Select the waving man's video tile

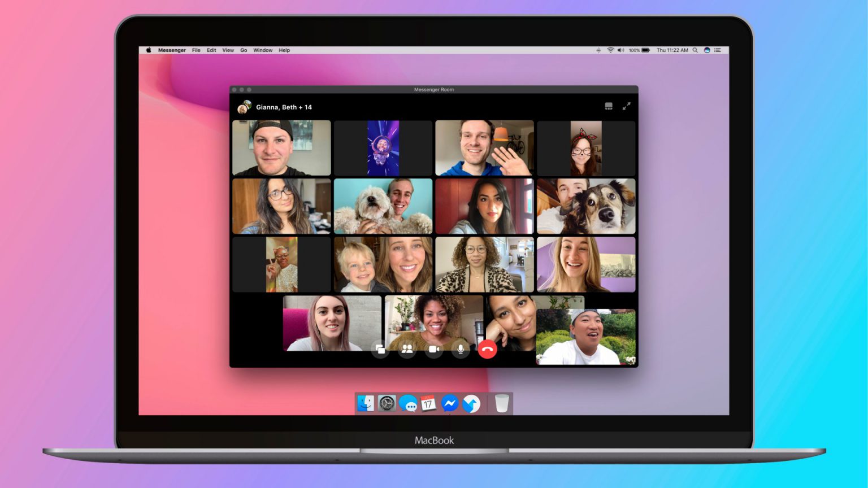pyautogui.click(x=484, y=147)
